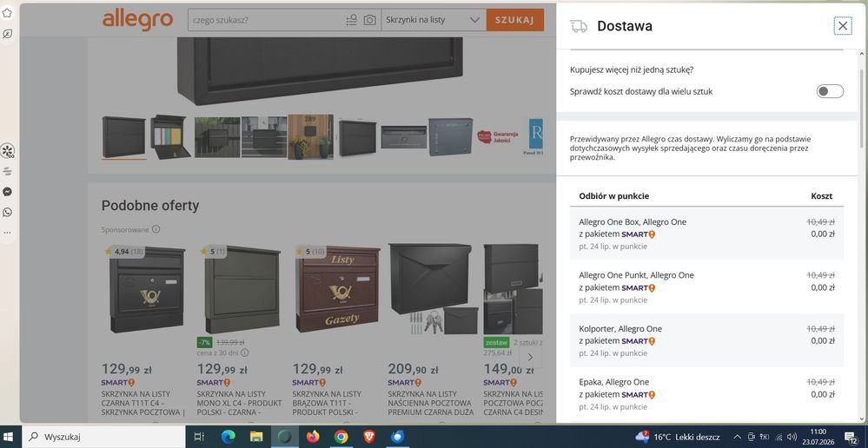Select the Allegro One Punkt, Allegro One delivery row
Image resolution: width=868 pixels, height=448 pixels.
pyautogui.click(x=706, y=287)
